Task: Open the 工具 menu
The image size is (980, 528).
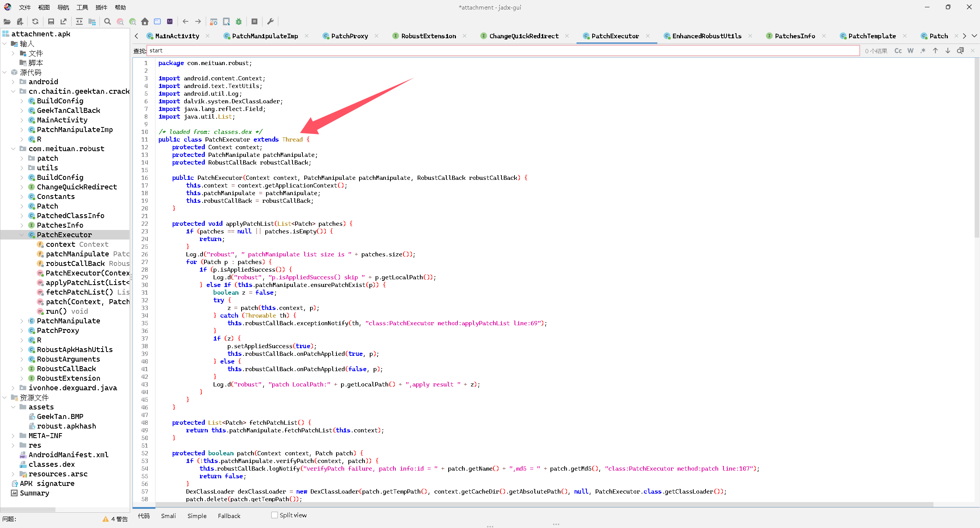Action: click(x=82, y=7)
